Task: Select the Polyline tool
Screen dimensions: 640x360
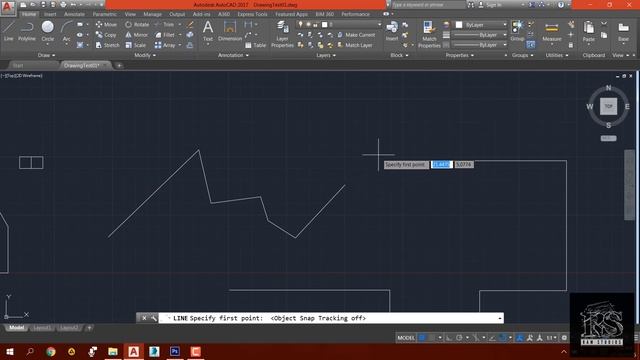Action: tap(27, 31)
